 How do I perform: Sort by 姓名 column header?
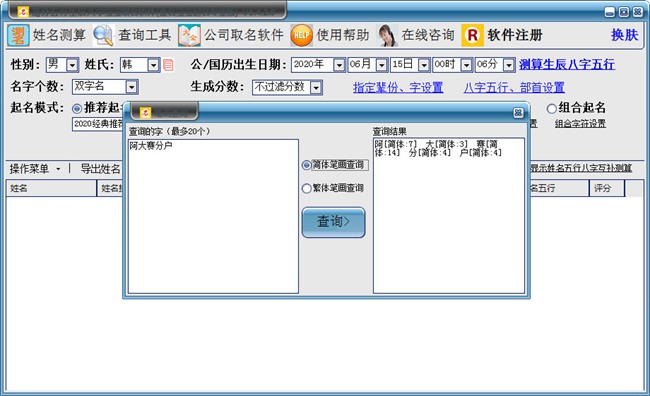pyautogui.click(x=51, y=188)
